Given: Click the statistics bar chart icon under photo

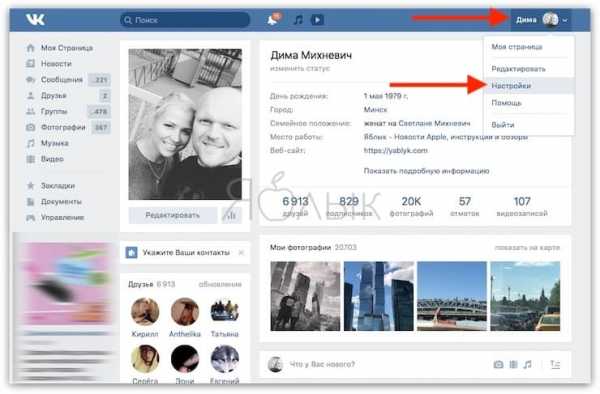Looking at the screenshot, I should [232, 215].
